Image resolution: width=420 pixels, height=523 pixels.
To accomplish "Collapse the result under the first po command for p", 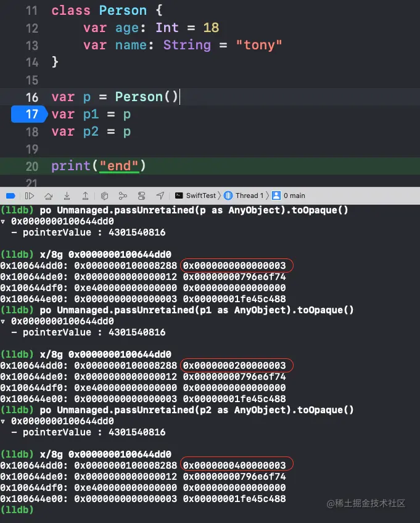I will [x=3, y=221].
